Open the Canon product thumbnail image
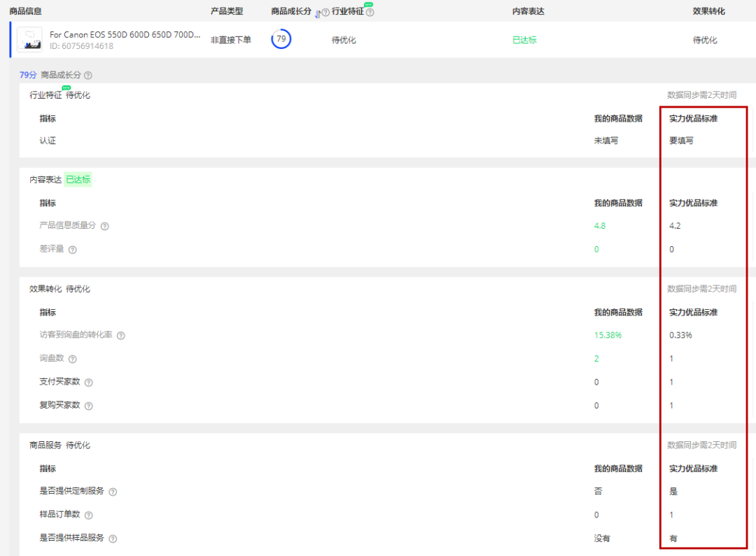 click(30, 39)
